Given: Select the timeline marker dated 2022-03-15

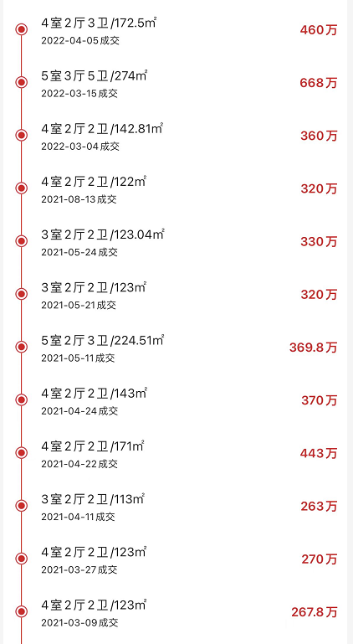Looking at the screenshot, I should click(22, 83).
